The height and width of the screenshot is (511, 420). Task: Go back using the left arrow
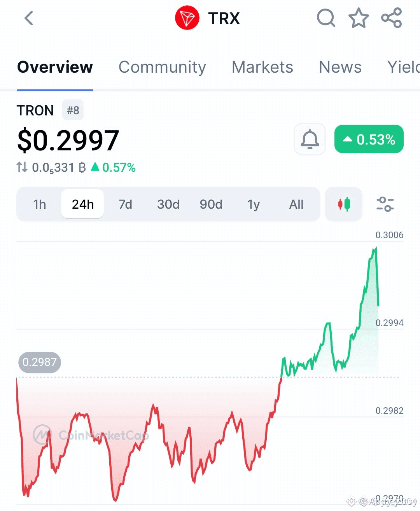29,18
